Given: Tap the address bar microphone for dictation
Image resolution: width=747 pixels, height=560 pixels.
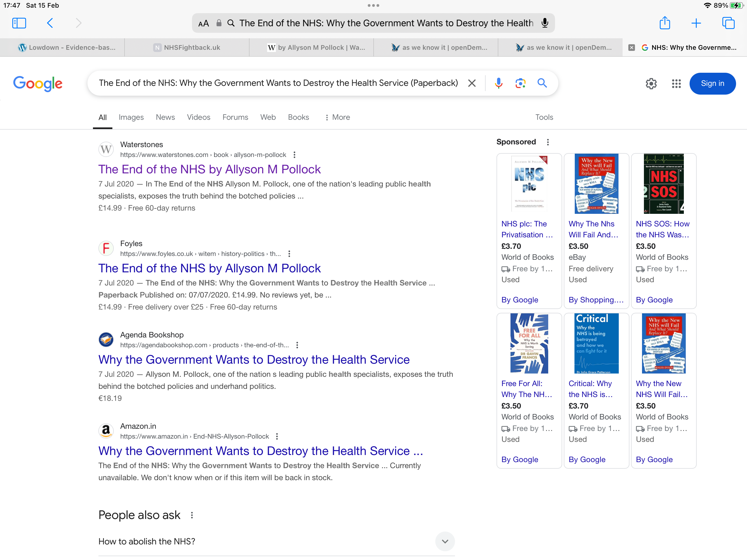Looking at the screenshot, I should click(x=544, y=23).
